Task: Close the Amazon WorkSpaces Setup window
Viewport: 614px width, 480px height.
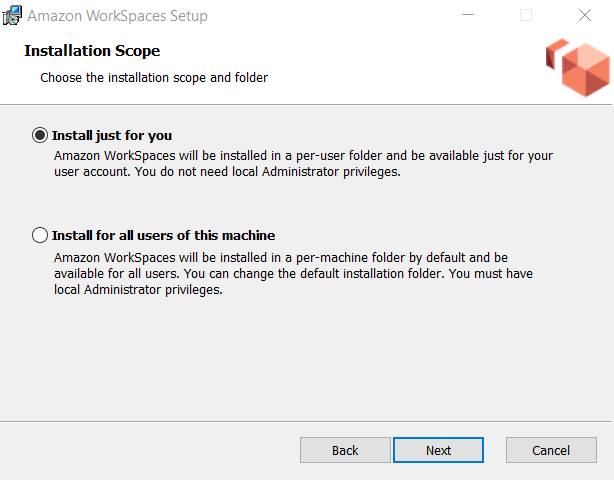Action: (584, 16)
